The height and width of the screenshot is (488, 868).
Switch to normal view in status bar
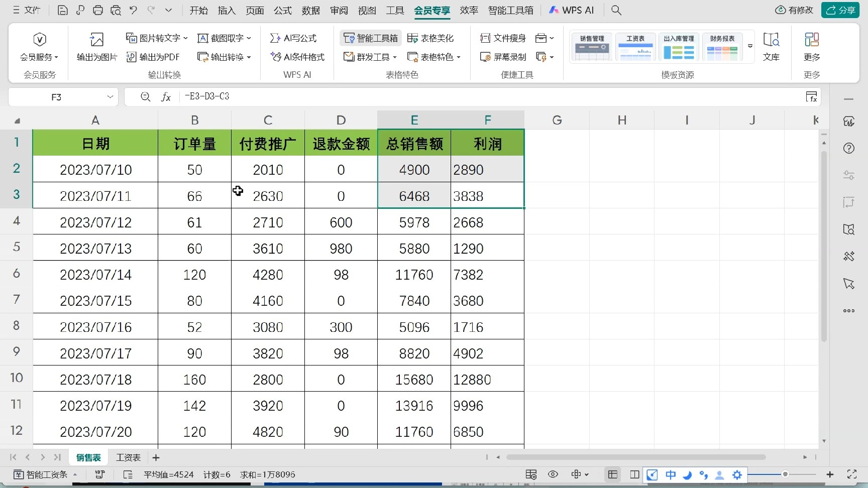[x=613, y=474]
